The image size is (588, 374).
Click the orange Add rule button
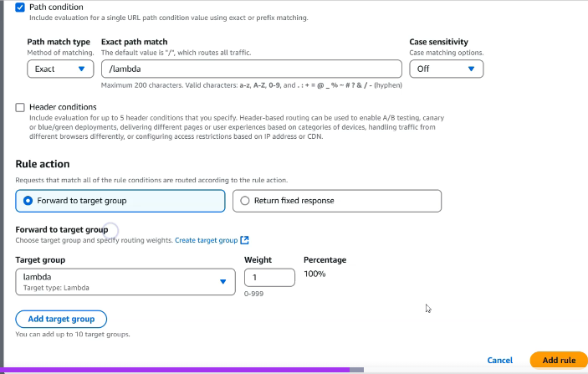tap(559, 360)
